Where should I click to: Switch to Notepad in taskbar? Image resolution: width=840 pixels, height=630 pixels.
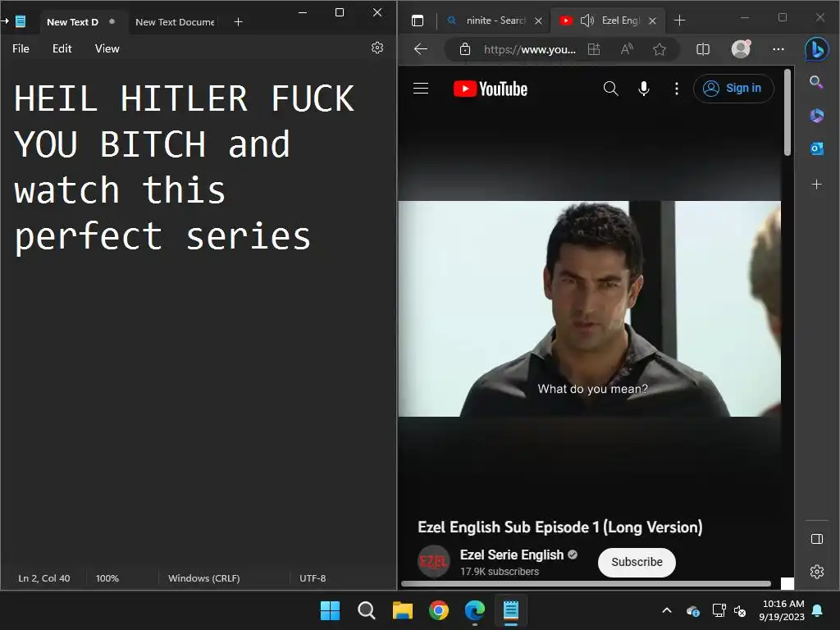click(x=511, y=610)
